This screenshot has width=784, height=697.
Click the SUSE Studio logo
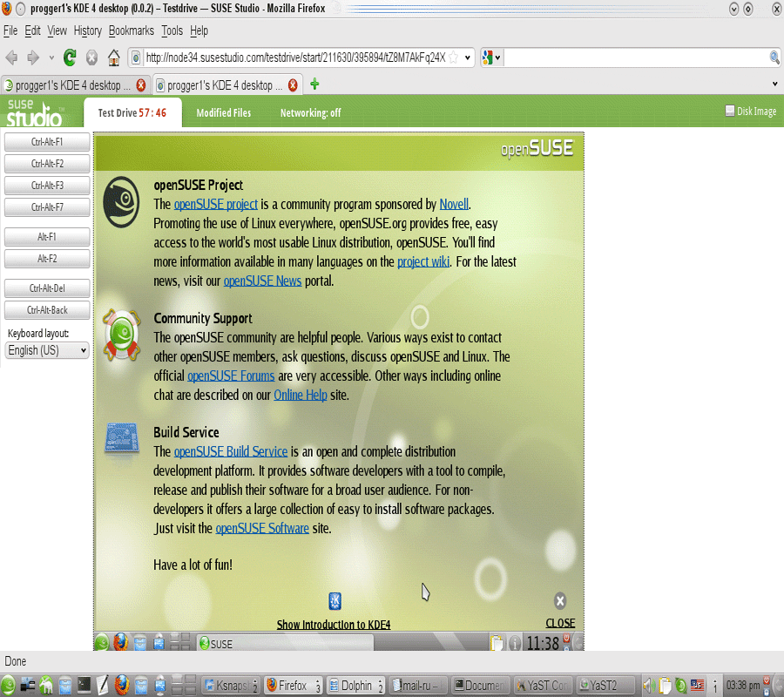(x=35, y=112)
